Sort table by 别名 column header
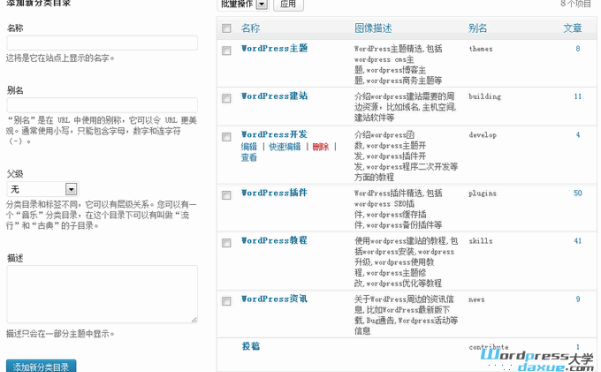601x372 pixels. click(478, 28)
